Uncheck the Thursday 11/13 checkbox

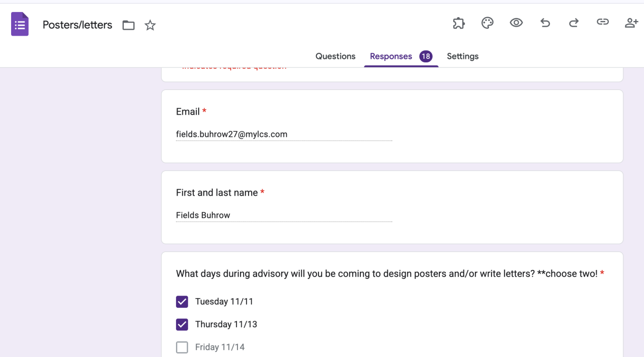click(x=182, y=324)
